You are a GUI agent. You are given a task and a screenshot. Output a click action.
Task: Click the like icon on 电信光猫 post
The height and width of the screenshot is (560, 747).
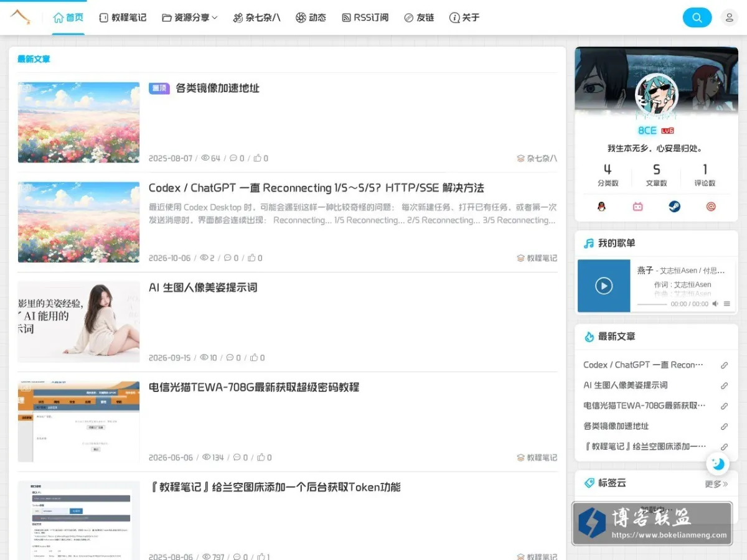click(x=261, y=457)
